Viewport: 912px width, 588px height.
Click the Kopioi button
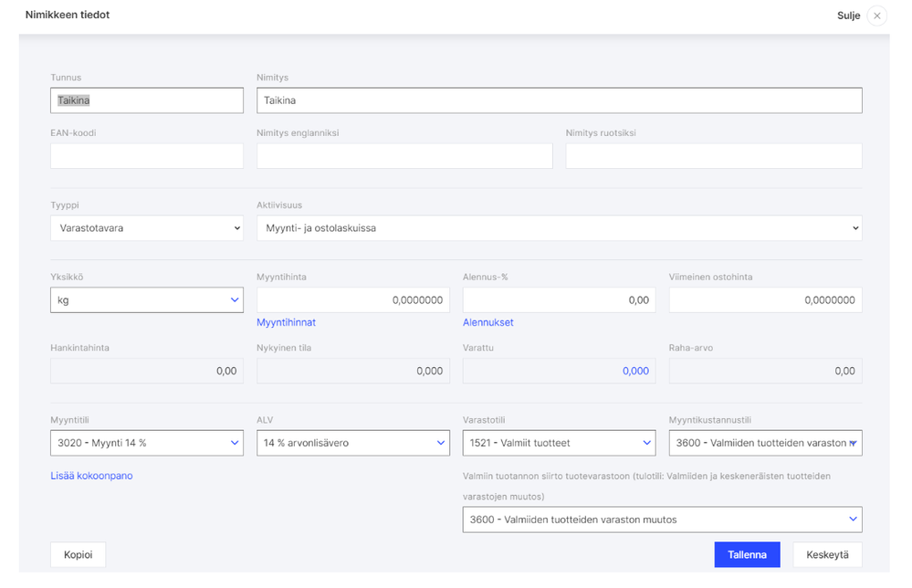[x=78, y=554]
